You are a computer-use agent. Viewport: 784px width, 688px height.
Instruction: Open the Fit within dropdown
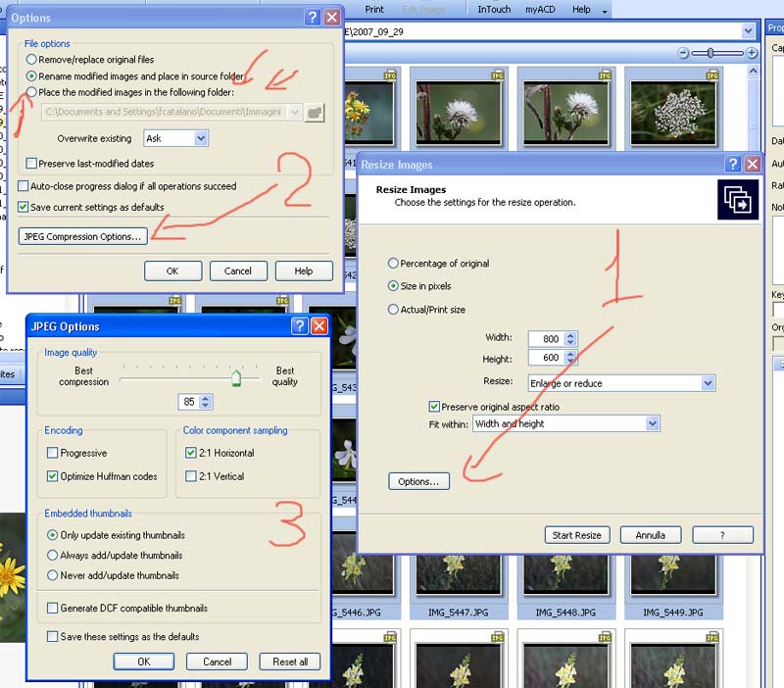pos(652,423)
